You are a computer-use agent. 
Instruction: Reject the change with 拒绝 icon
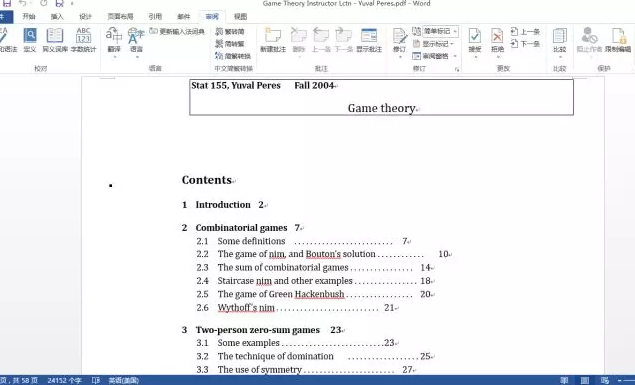497,40
